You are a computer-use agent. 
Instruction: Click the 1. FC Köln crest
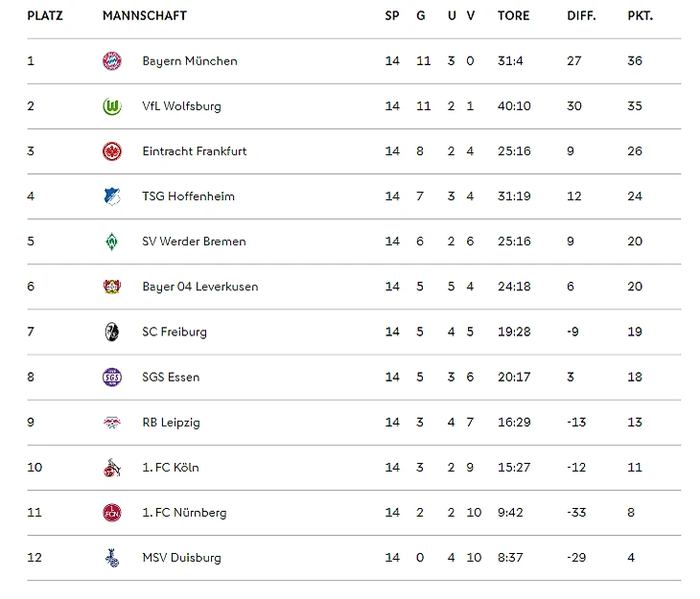[x=112, y=468]
